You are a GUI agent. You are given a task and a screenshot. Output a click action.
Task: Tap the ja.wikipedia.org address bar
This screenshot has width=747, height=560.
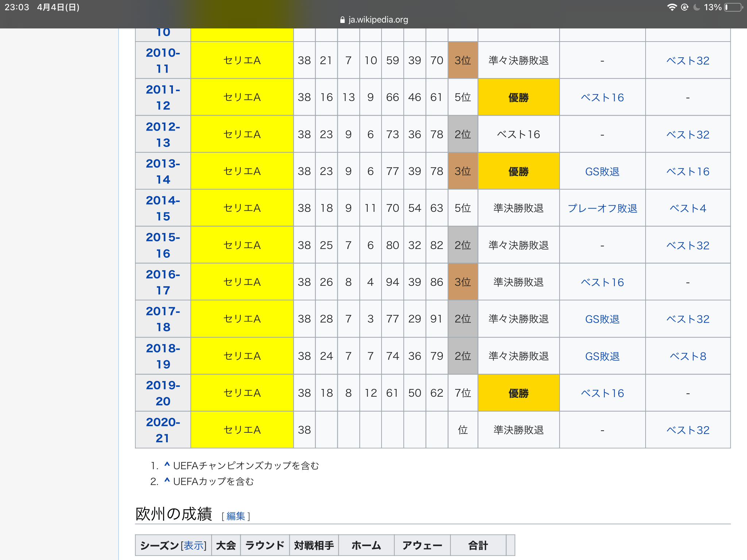(x=378, y=20)
